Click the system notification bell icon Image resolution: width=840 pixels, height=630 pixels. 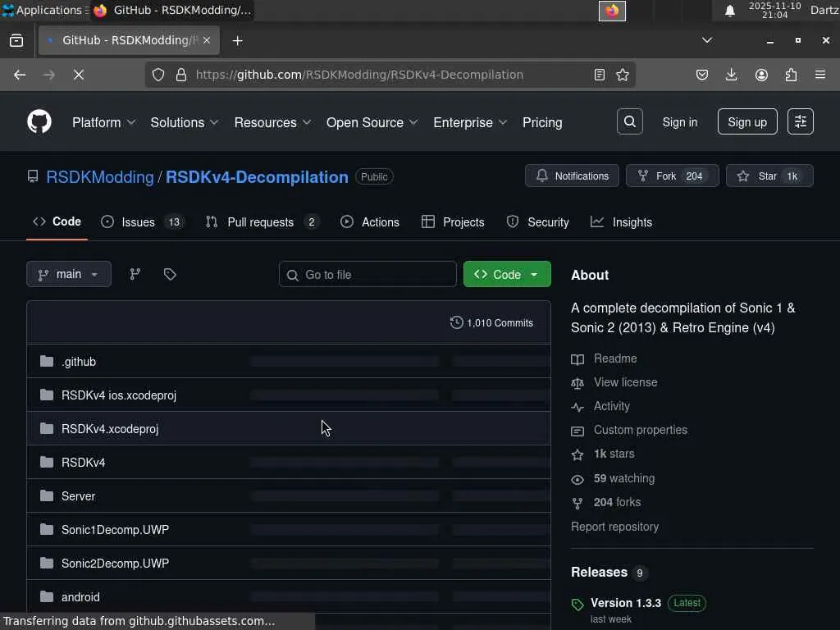[x=729, y=11]
